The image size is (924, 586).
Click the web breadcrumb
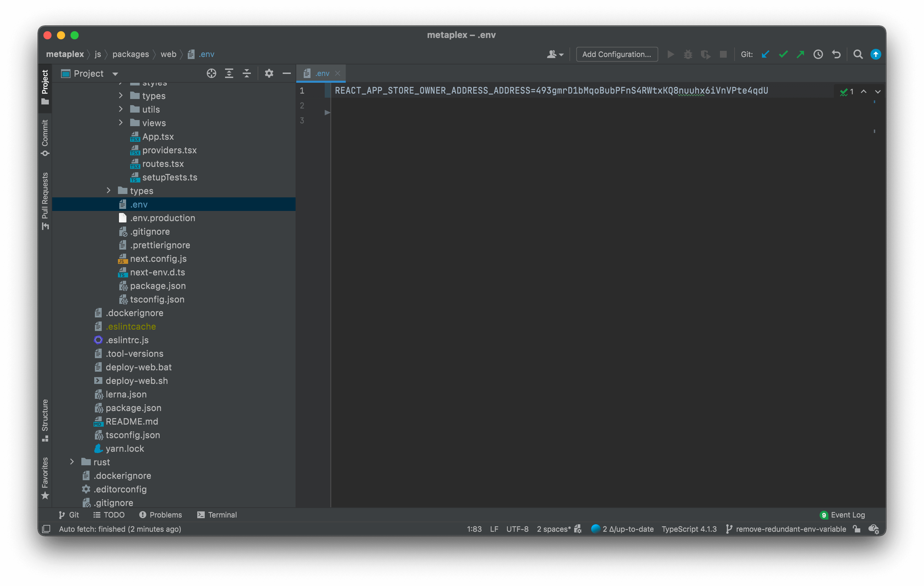pyautogui.click(x=168, y=54)
